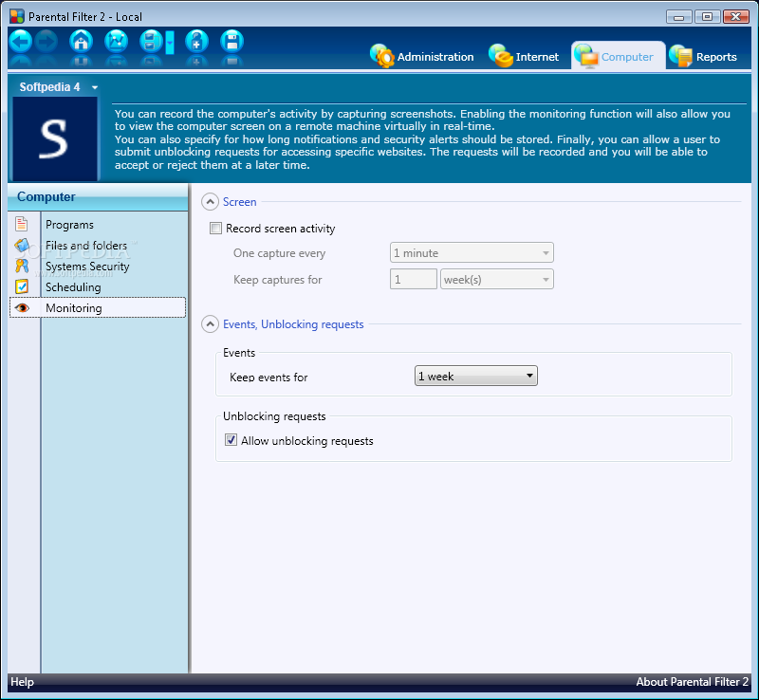Switch to the Administration tab
Viewport: 759px width, 700px height.
422,57
